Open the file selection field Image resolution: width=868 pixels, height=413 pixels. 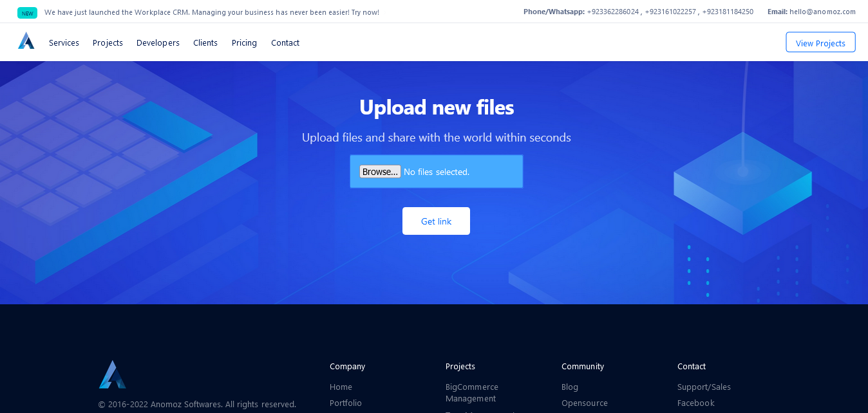pos(436,171)
